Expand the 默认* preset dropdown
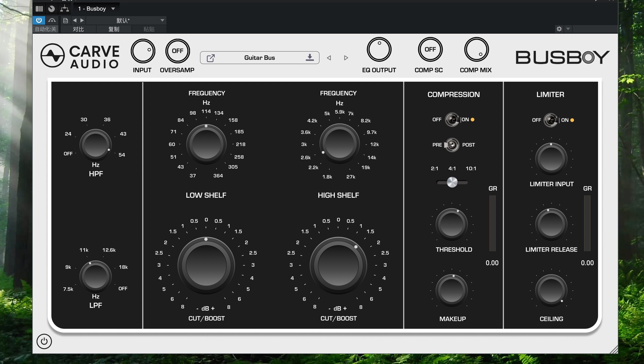This screenshot has height=364, width=644. coord(162,20)
